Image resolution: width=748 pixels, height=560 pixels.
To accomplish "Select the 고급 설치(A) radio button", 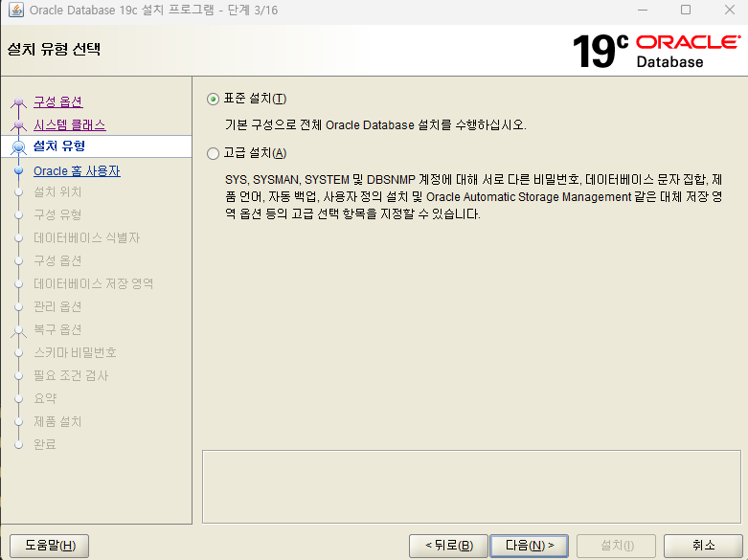I will pyautogui.click(x=214, y=153).
